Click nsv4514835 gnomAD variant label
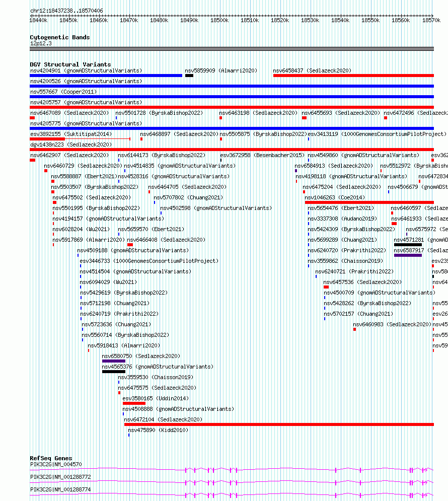This screenshot has height=501, width=448. [x=180, y=166]
